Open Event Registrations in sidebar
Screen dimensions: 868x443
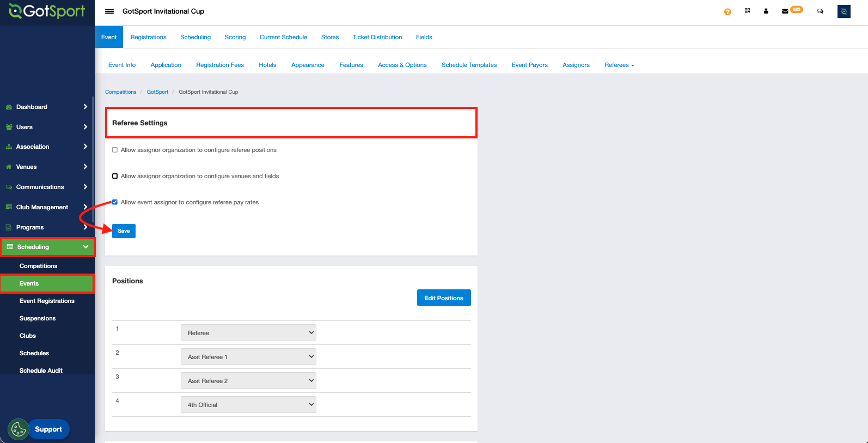point(47,301)
